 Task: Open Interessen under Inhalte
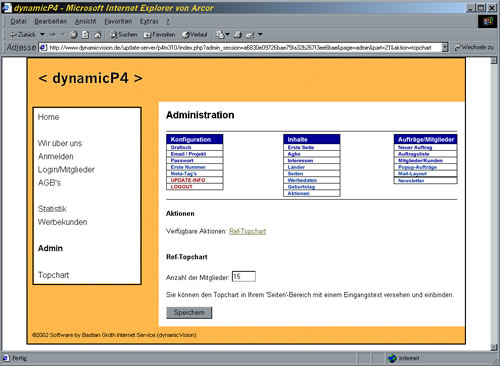300,160
